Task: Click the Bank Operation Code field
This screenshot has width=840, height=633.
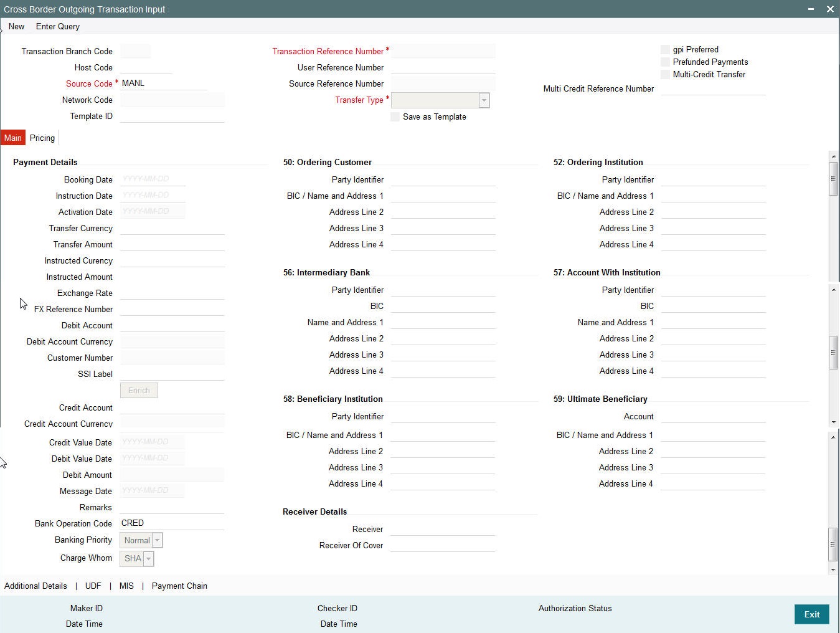Action: pos(172,523)
